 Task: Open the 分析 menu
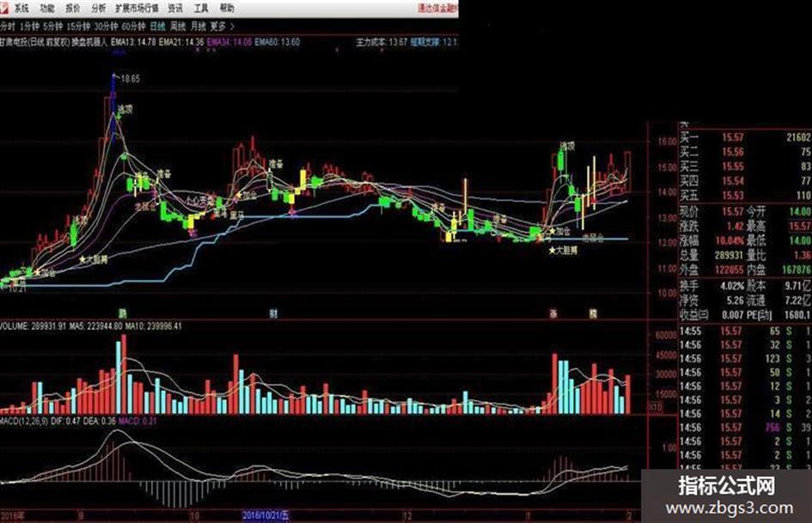tap(98, 8)
